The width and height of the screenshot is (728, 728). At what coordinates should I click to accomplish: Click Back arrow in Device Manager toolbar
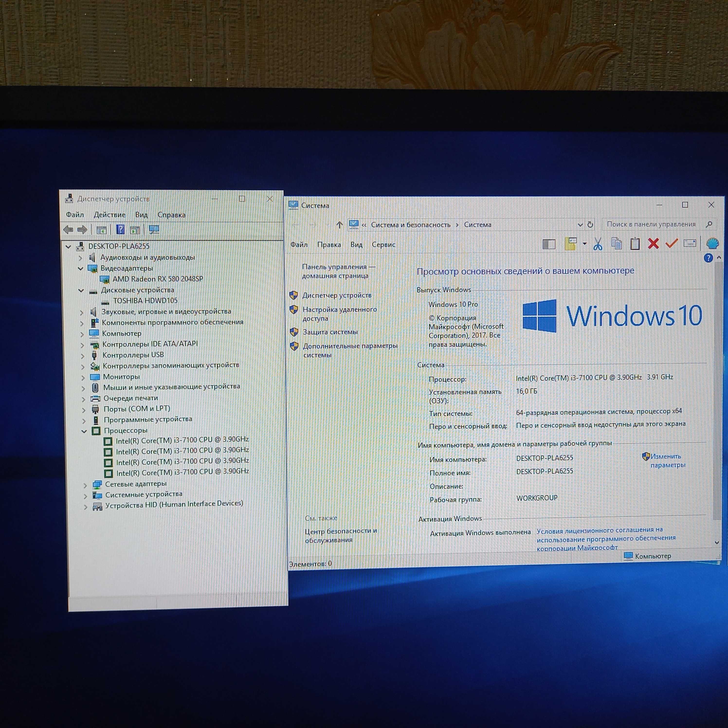pos(68,229)
